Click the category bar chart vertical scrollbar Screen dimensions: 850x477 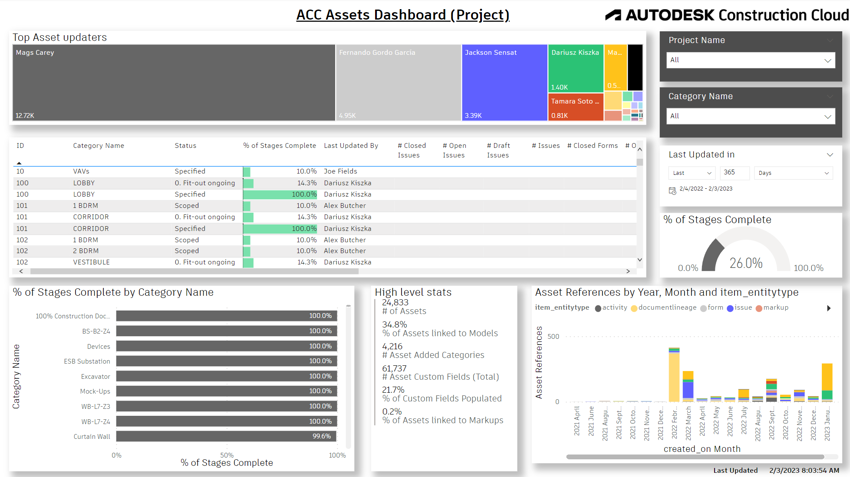pos(348,377)
